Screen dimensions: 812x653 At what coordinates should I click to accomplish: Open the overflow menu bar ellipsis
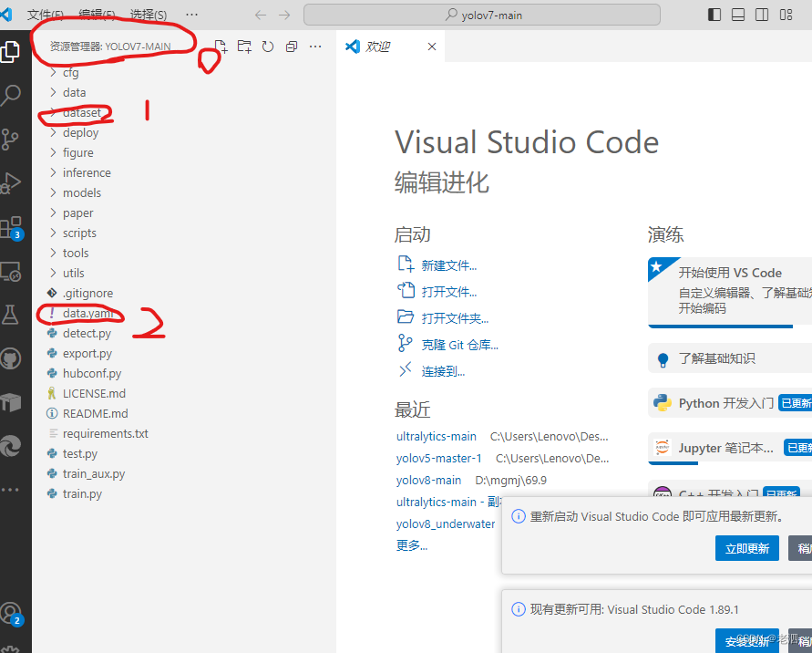click(191, 15)
